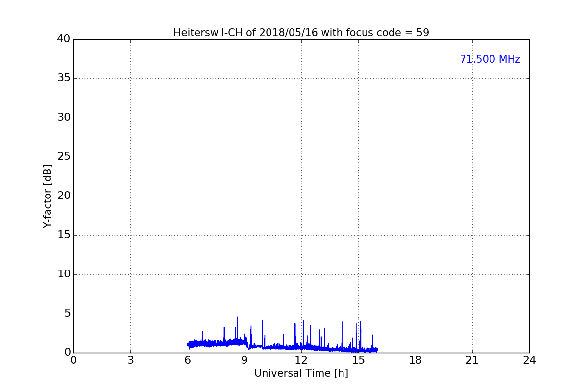Click the y-axis tick label 10
This screenshot has width=588, height=392.
(x=64, y=274)
